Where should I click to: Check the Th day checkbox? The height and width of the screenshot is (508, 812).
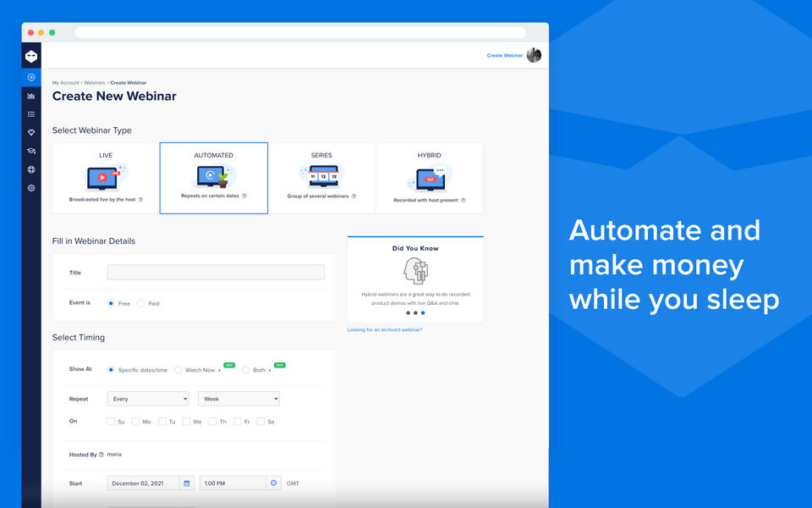(212, 422)
